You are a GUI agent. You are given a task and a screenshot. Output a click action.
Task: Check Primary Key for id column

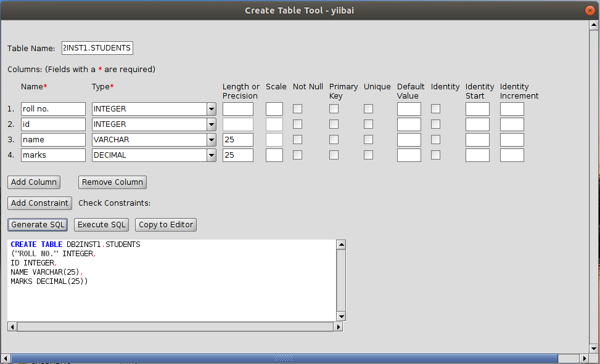(334, 124)
